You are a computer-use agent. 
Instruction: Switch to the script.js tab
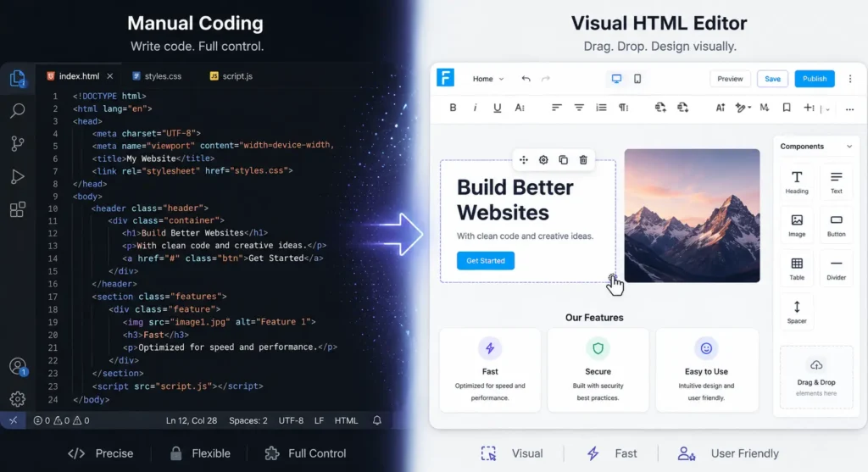pyautogui.click(x=231, y=76)
